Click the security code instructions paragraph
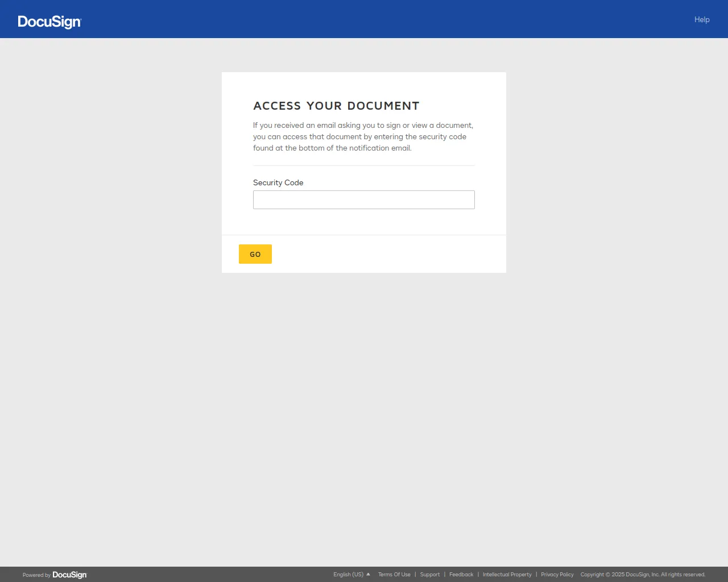Image resolution: width=728 pixels, height=582 pixels. coord(363,136)
